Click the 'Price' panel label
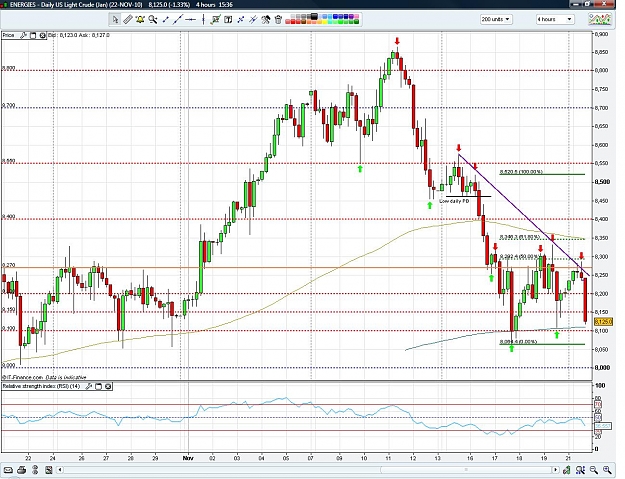 pyautogui.click(x=8, y=35)
